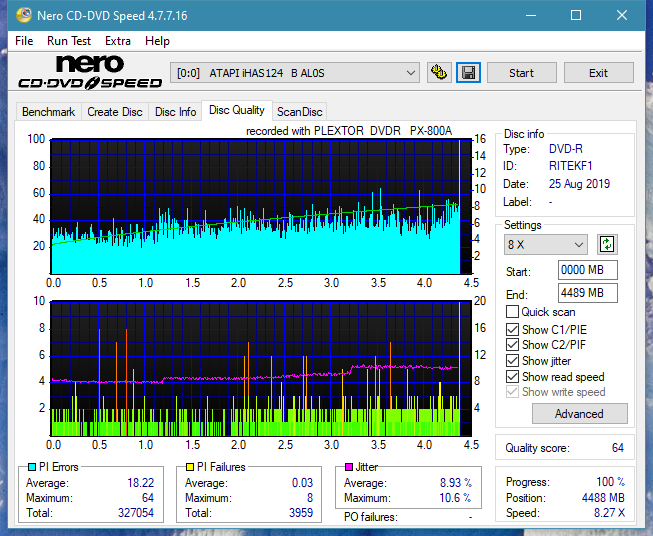Click the Nero CD-DVD Speed title bar icon
The height and width of the screenshot is (536, 653).
24,15
